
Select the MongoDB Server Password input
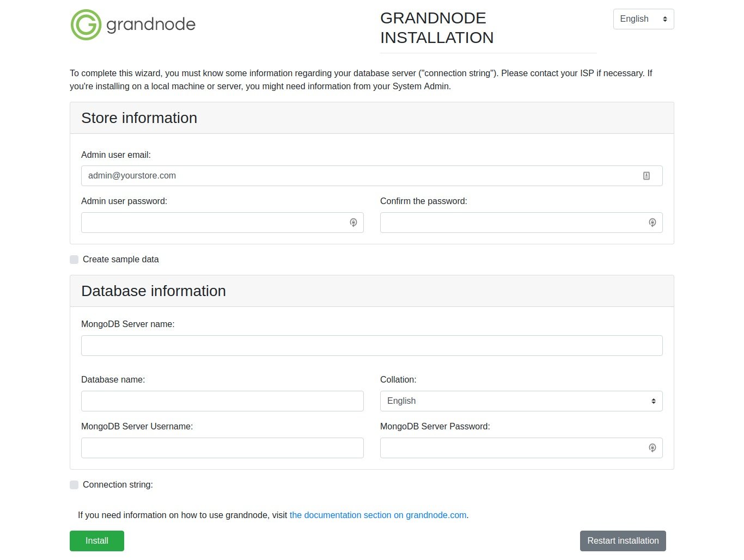(x=512, y=448)
